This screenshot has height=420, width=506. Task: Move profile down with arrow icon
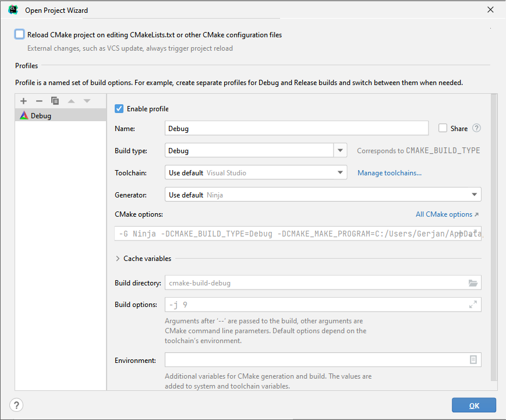click(x=87, y=101)
